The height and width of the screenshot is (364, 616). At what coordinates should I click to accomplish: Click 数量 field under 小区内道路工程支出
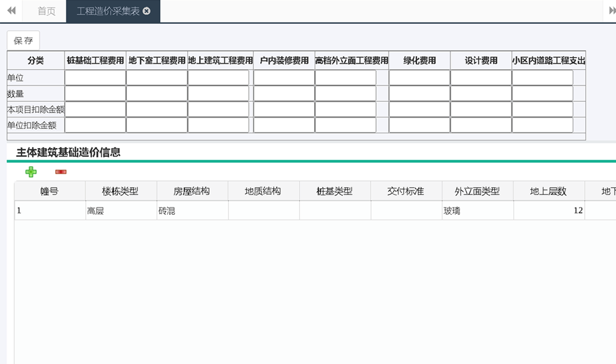point(543,94)
